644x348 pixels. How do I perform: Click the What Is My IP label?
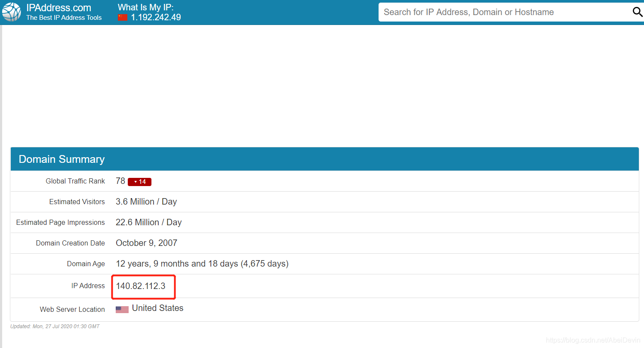click(x=146, y=7)
